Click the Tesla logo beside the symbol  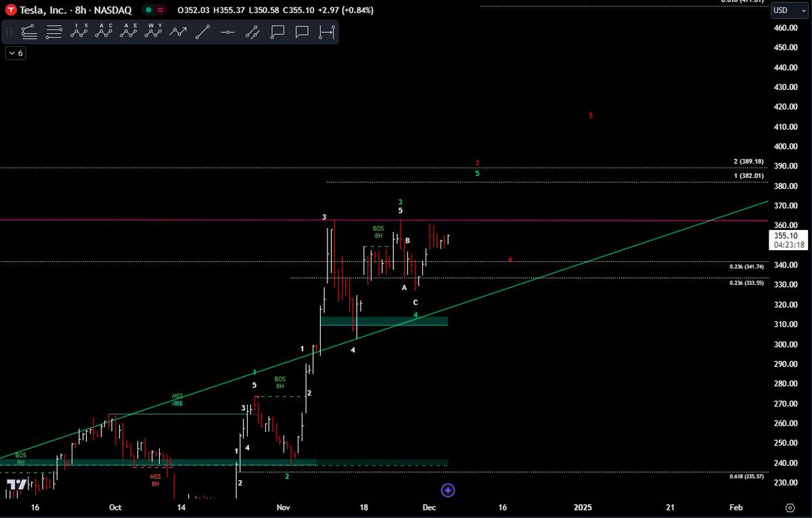(12, 9)
